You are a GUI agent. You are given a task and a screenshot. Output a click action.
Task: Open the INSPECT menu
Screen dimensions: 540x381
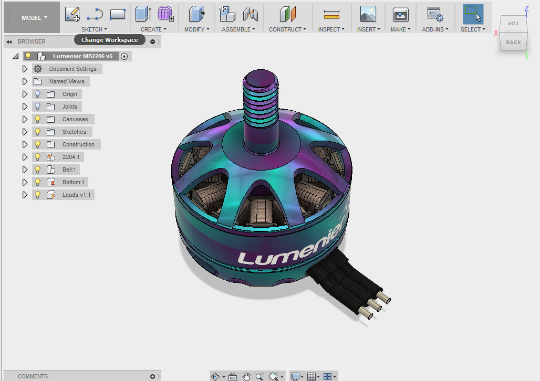(x=331, y=29)
